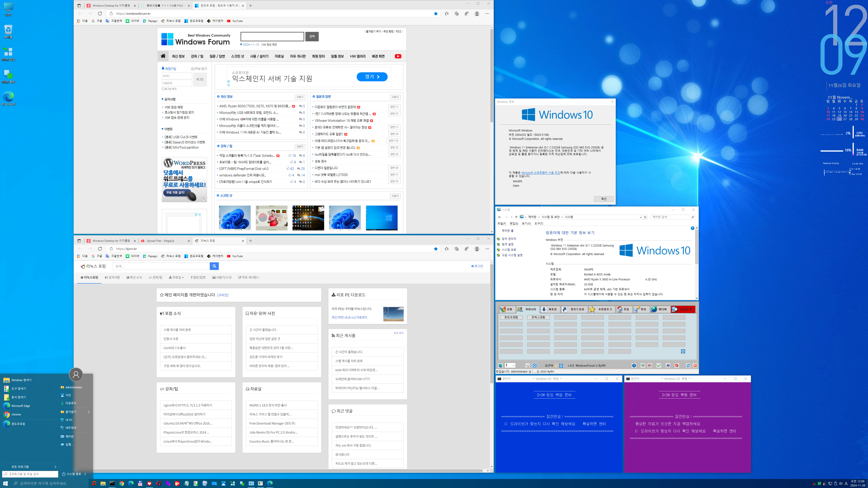Image resolution: width=868 pixels, height=488 pixels.
Task: Open post 'CentOS 7.8 출시'
Action: pos(175,348)
